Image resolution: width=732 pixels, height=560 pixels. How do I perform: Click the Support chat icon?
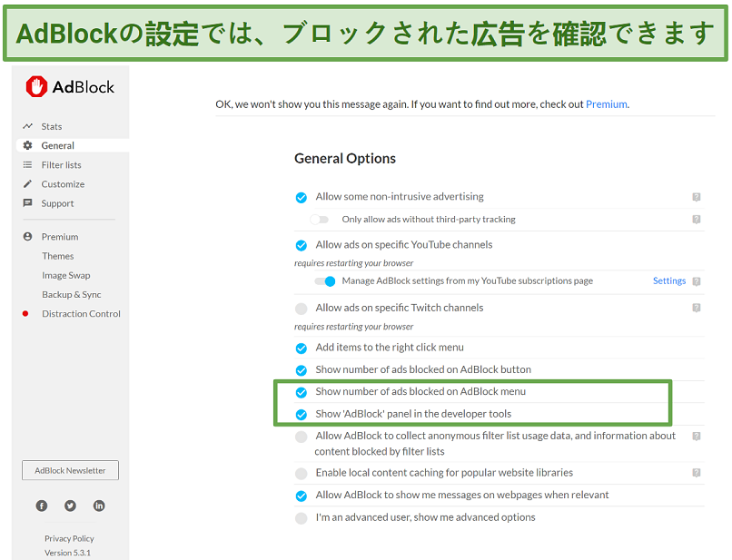27,203
